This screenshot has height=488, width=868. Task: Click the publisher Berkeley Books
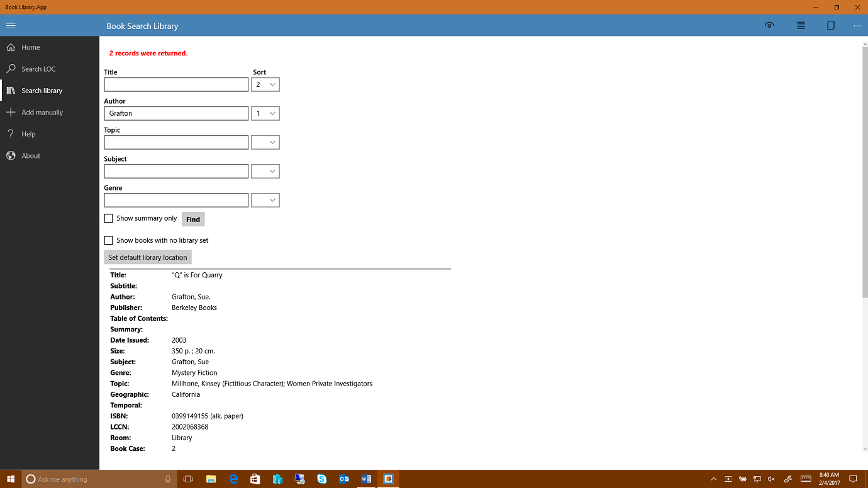194,308
